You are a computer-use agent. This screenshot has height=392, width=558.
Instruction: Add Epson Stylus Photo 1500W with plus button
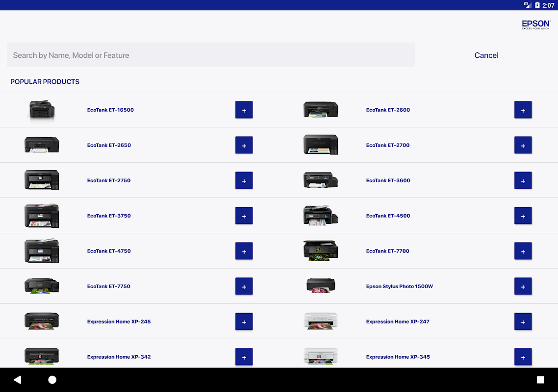523,286
